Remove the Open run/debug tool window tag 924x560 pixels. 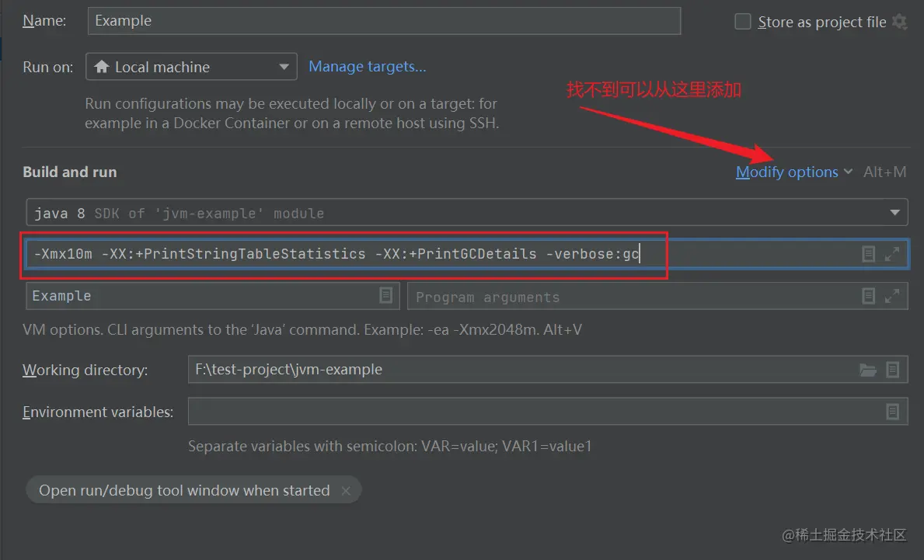pyautogui.click(x=347, y=490)
